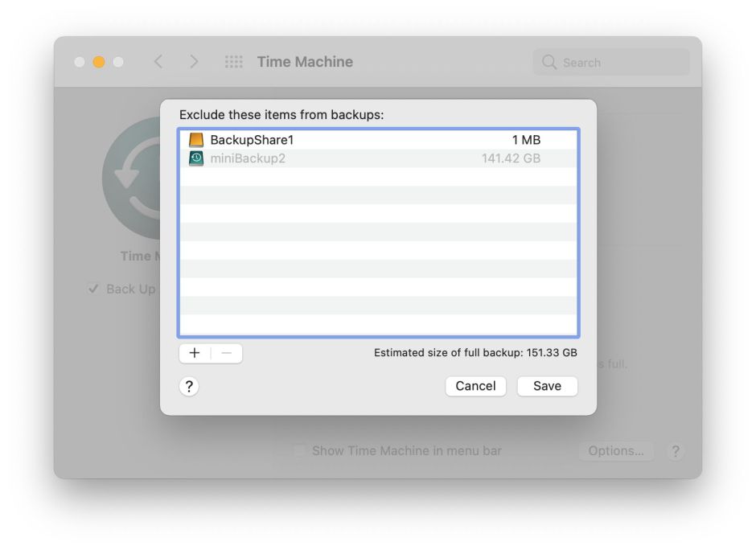Click the yellow minimize window button
The image size is (756, 550).
[99, 62]
